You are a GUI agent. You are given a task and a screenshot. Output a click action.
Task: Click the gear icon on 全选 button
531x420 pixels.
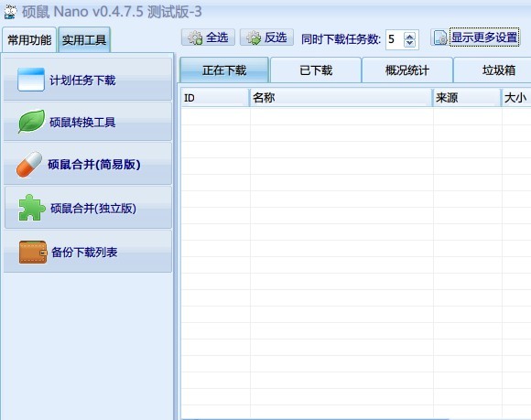pyautogui.click(x=195, y=38)
